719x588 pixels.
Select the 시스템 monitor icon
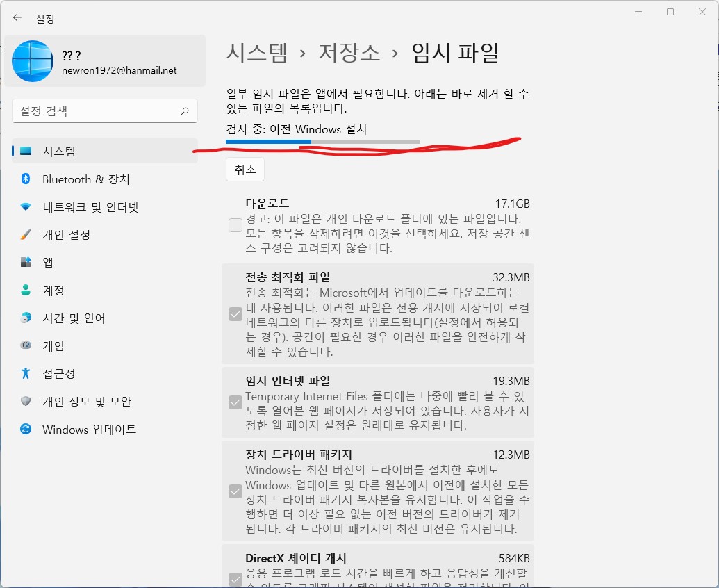26,151
